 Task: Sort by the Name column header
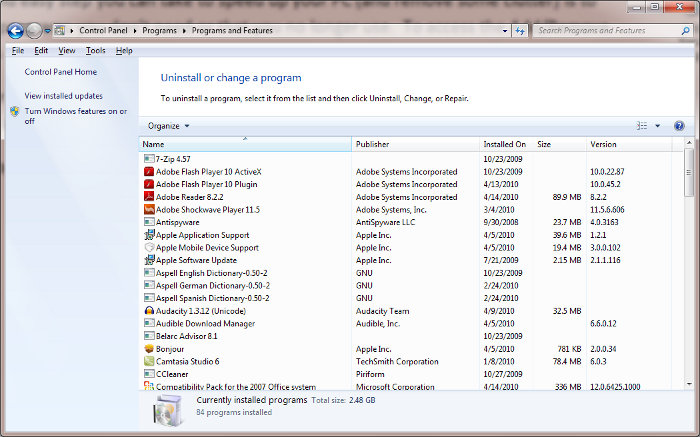245,144
